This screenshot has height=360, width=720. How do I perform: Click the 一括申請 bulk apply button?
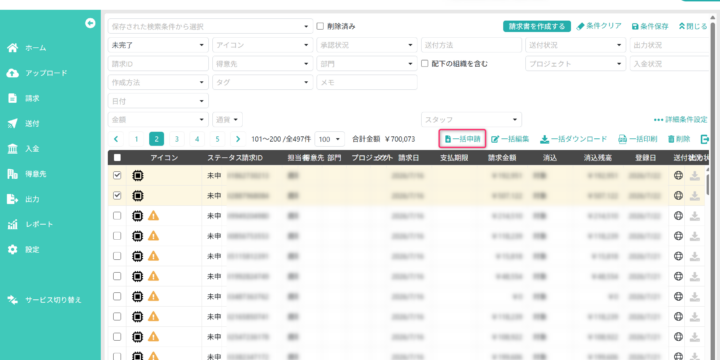(x=462, y=139)
